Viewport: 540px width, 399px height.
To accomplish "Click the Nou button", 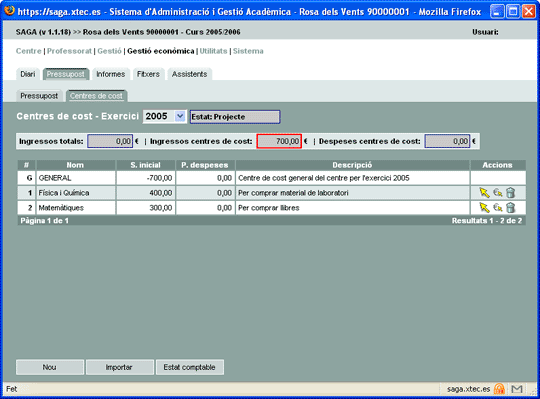I will tap(50, 367).
